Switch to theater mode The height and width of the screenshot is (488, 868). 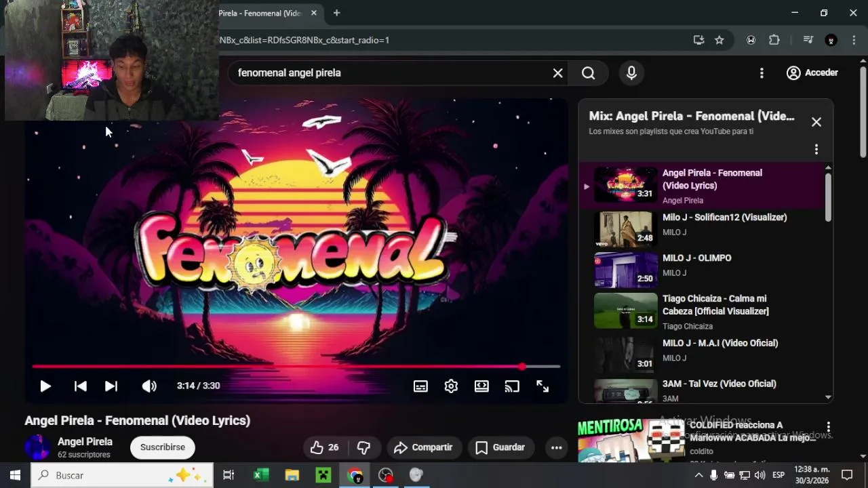pyautogui.click(x=481, y=386)
